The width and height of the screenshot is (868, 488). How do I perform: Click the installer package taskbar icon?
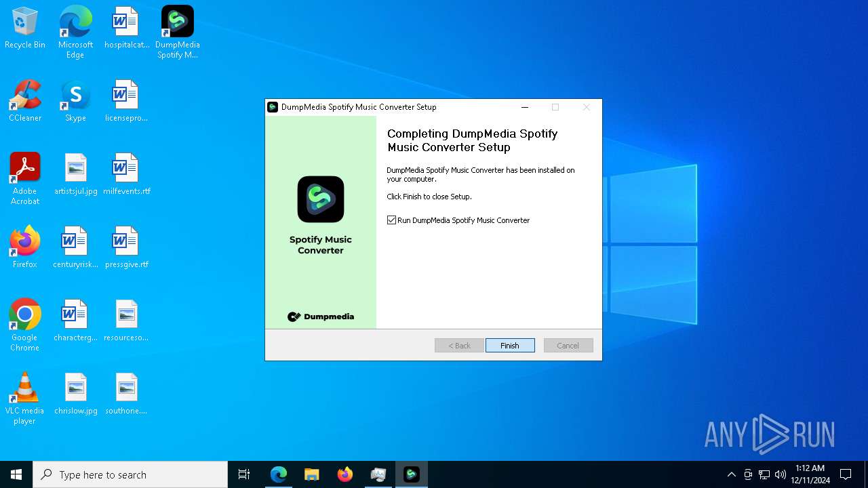[378, 474]
